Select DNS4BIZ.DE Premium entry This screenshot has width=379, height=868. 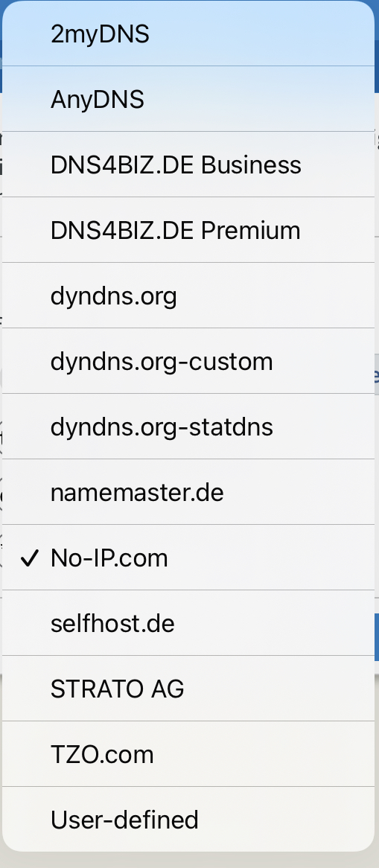click(188, 230)
